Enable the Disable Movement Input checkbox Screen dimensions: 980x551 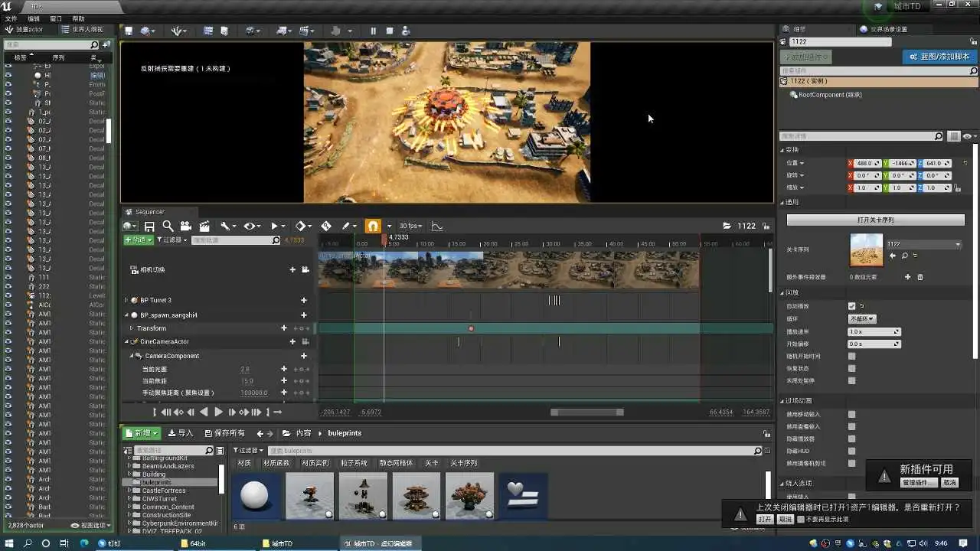(x=851, y=415)
